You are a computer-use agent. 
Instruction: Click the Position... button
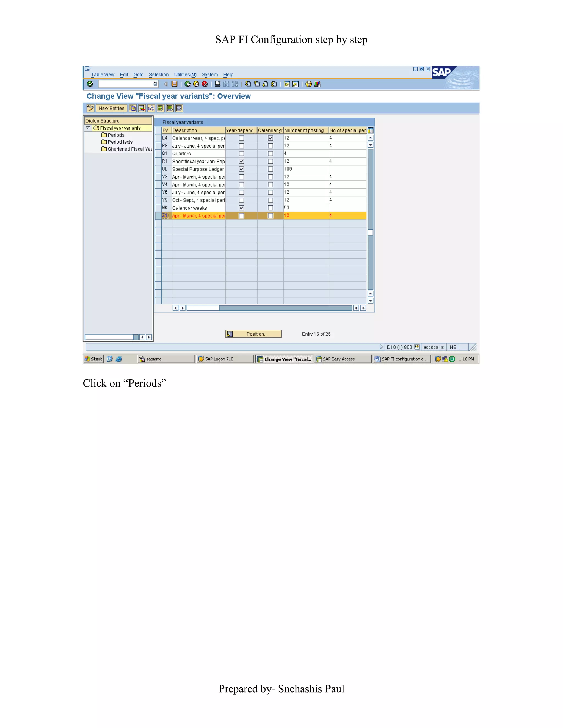pos(253,334)
